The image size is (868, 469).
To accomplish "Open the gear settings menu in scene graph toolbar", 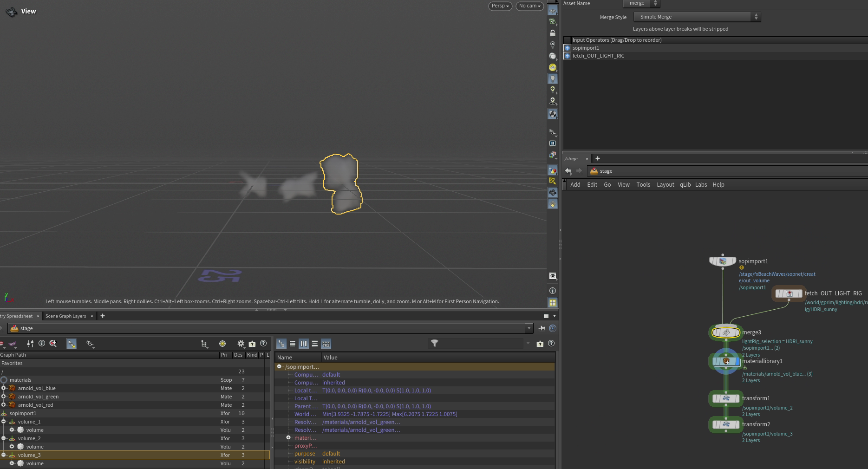I will coord(241,344).
